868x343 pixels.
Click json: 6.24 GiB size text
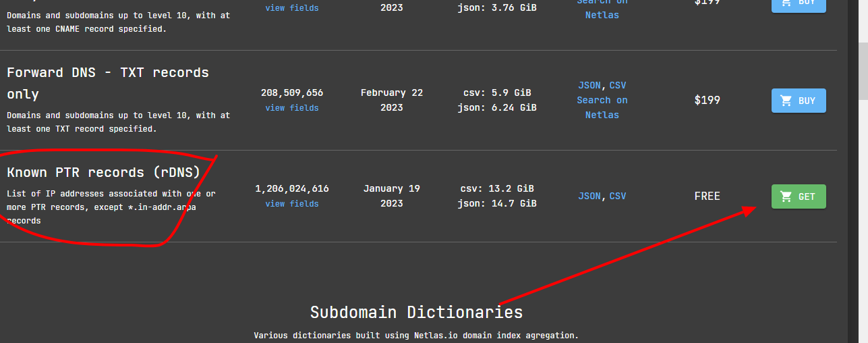tap(497, 108)
